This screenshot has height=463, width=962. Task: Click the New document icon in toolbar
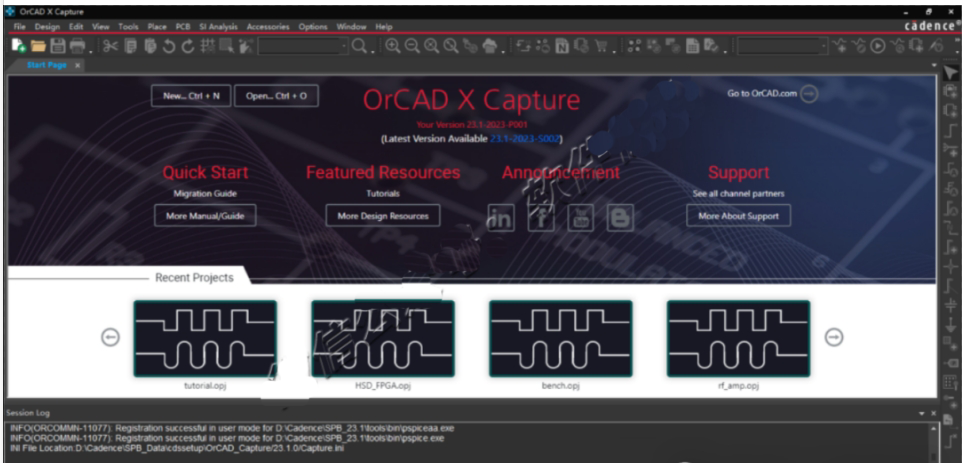coord(18,45)
